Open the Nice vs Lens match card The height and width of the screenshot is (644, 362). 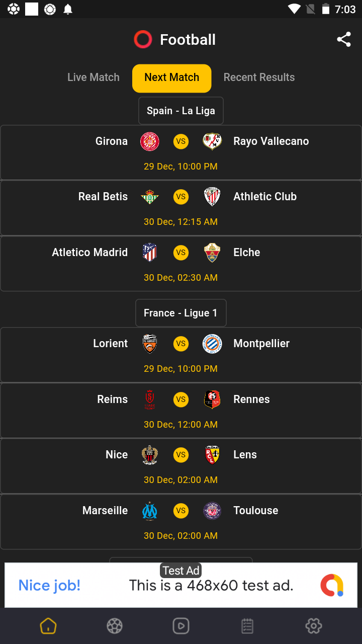pos(181,466)
